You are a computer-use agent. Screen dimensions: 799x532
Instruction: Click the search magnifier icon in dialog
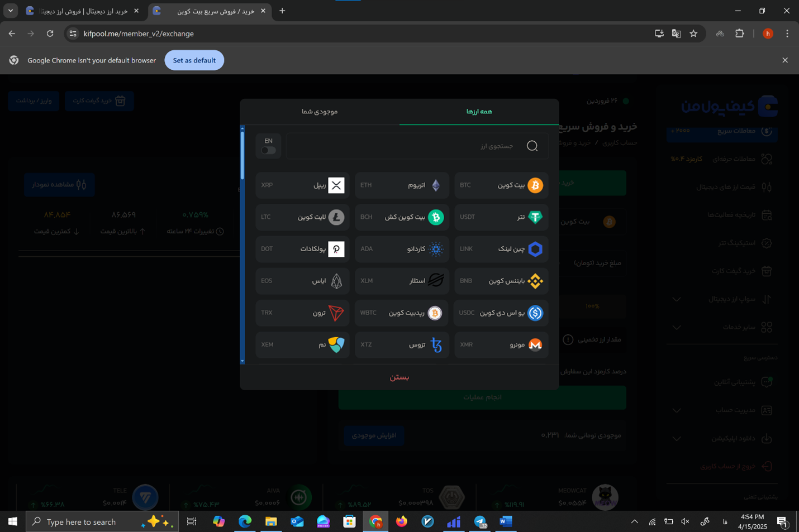click(x=532, y=146)
